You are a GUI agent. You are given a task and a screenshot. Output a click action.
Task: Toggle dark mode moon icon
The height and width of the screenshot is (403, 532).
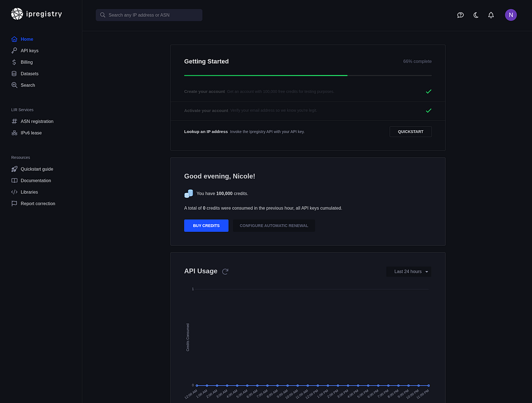pos(476,15)
